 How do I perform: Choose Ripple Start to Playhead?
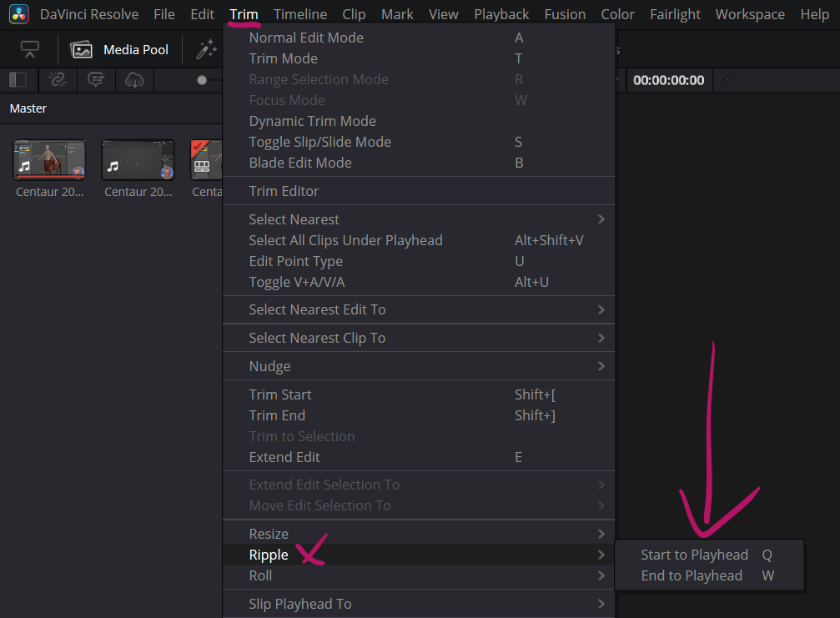point(694,555)
